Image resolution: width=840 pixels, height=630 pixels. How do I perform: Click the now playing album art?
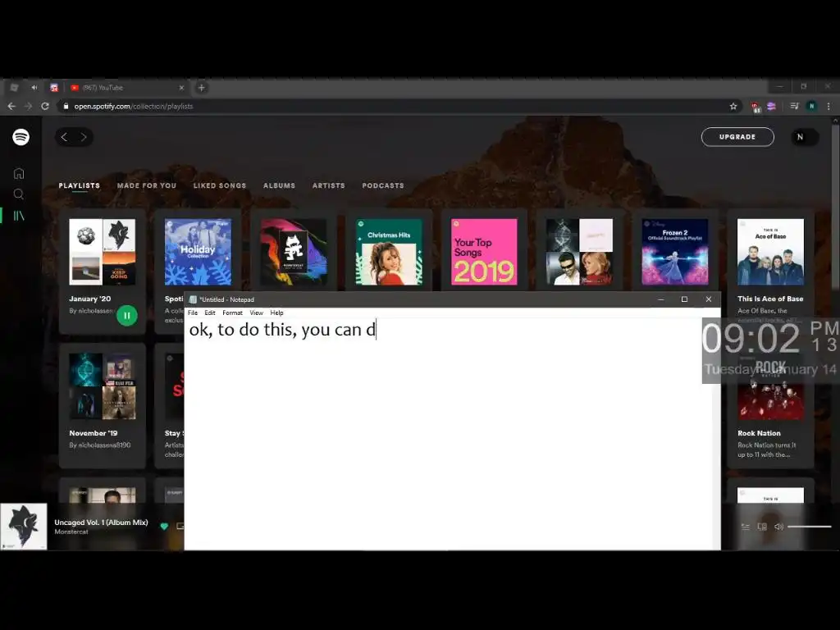coord(24,527)
